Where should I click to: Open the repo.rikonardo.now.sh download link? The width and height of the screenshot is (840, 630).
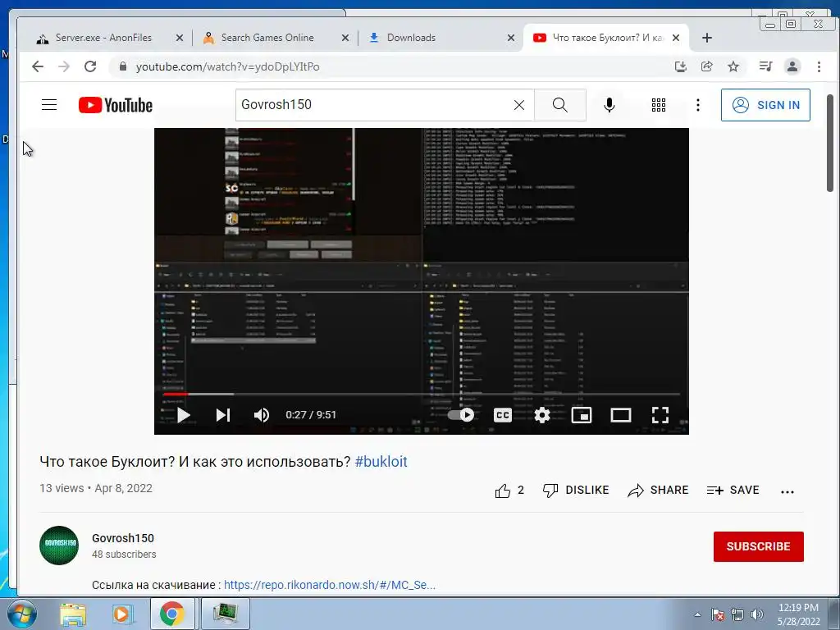point(330,585)
